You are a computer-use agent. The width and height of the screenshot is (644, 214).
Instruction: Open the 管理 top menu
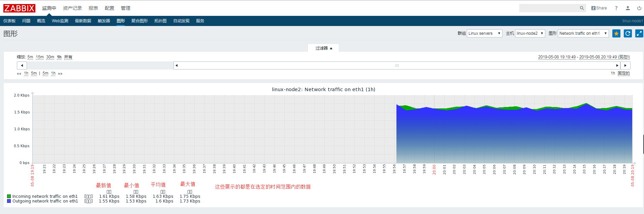tap(126, 8)
